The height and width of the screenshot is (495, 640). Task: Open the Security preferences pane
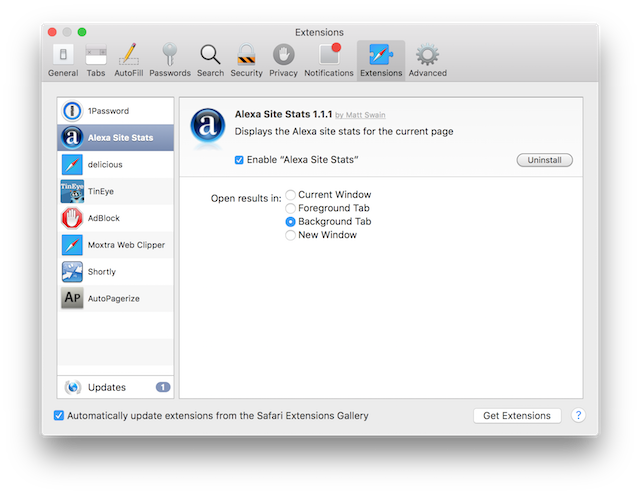tap(246, 59)
